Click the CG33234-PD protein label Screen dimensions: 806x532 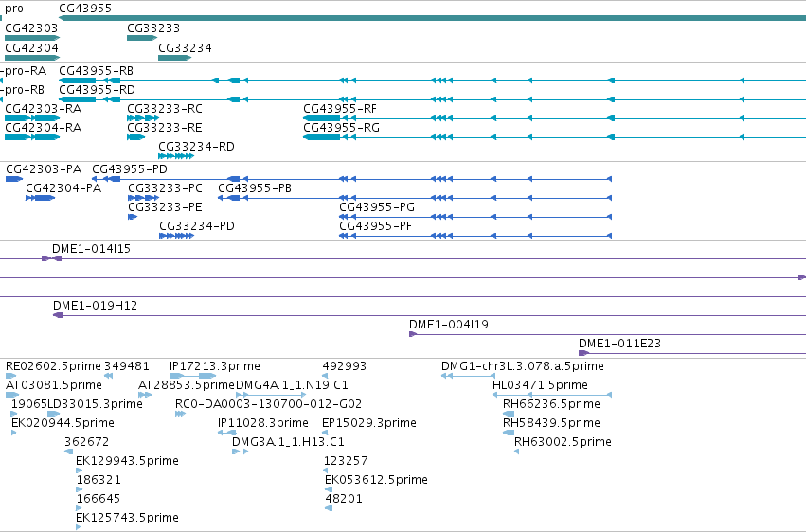click(x=197, y=226)
